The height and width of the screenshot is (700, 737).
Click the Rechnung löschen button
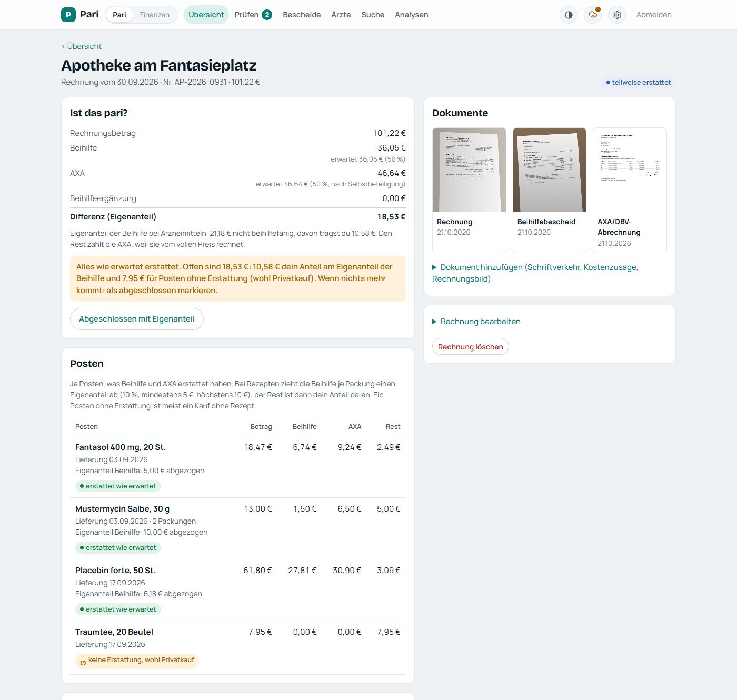pos(471,347)
